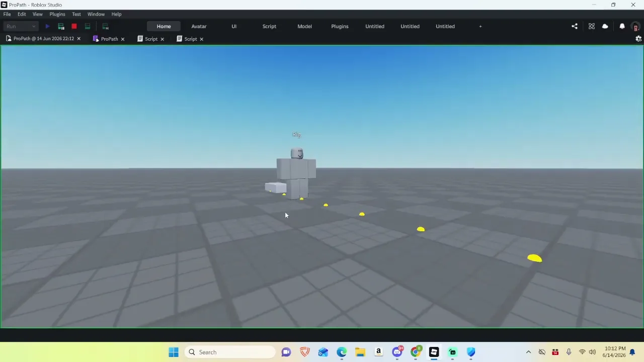Click the Rig name label above character
The height and width of the screenshot is (362, 644).
click(x=297, y=134)
